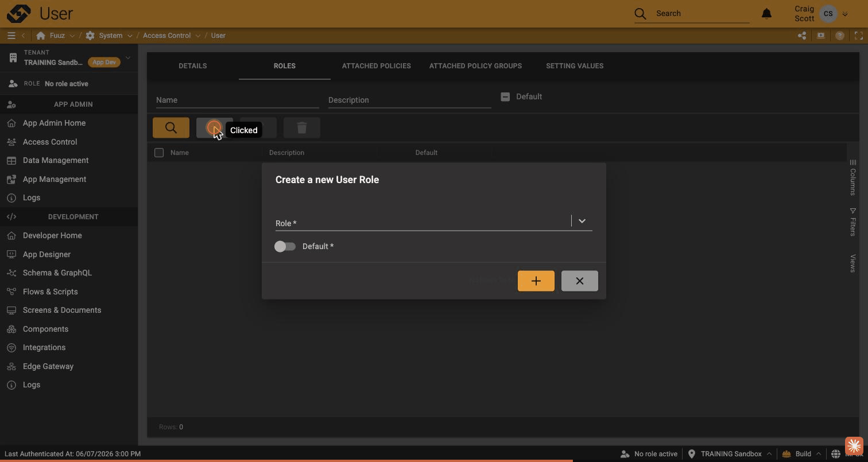Click the trash delete icon in the toolbar
868x462 pixels.
coord(302,127)
